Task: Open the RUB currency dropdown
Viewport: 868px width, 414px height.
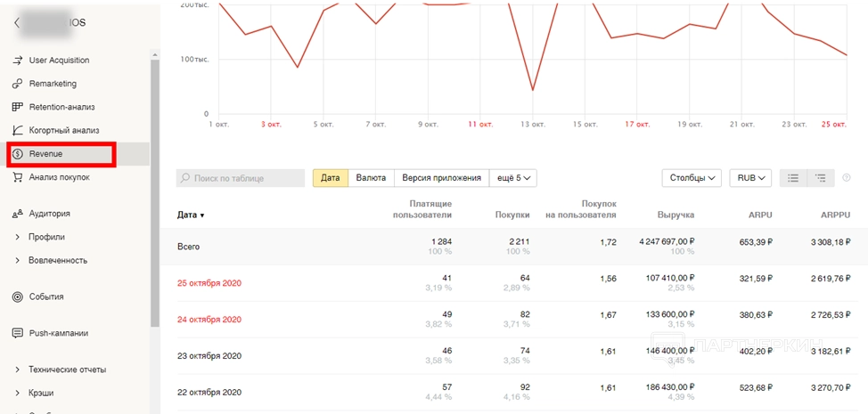Action: (x=750, y=178)
